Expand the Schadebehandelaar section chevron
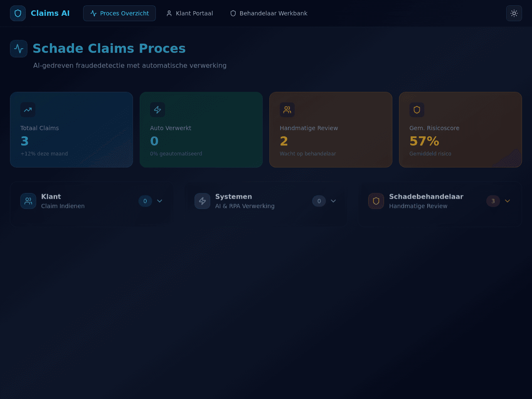The width and height of the screenshot is (532, 399). [x=507, y=201]
